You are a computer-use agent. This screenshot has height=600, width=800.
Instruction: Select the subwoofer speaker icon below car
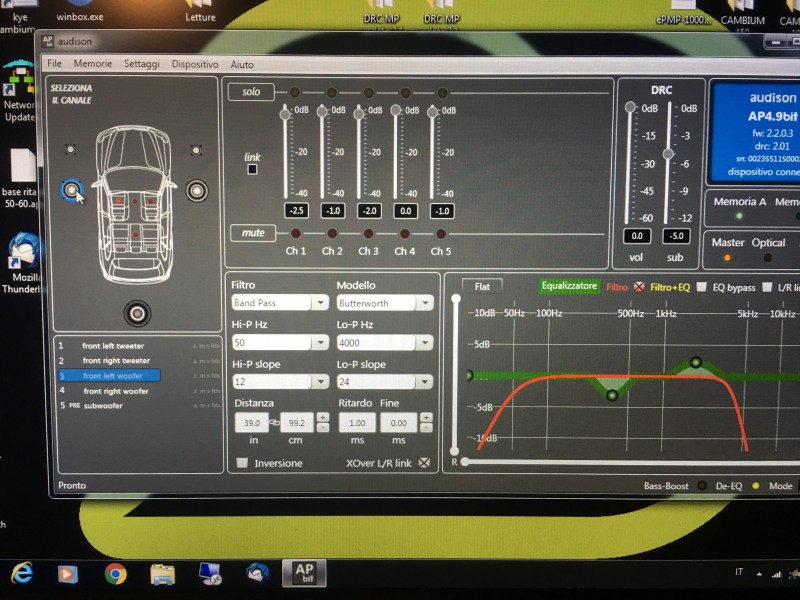click(x=137, y=313)
